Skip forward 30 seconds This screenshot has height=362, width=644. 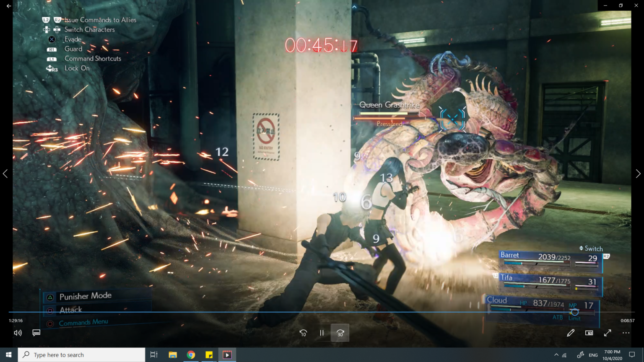340,333
